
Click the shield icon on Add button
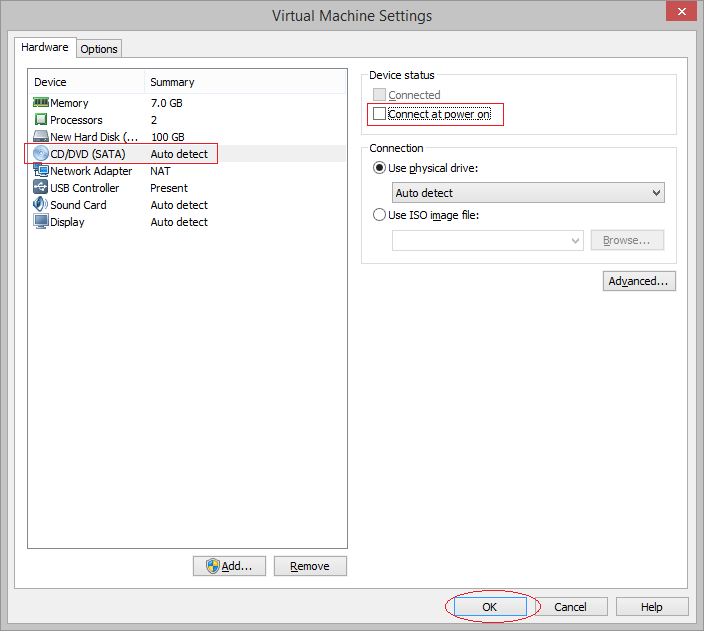pos(213,566)
